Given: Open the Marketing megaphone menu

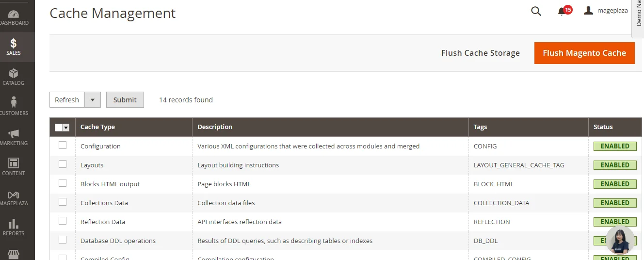Looking at the screenshot, I should click(x=14, y=137).
